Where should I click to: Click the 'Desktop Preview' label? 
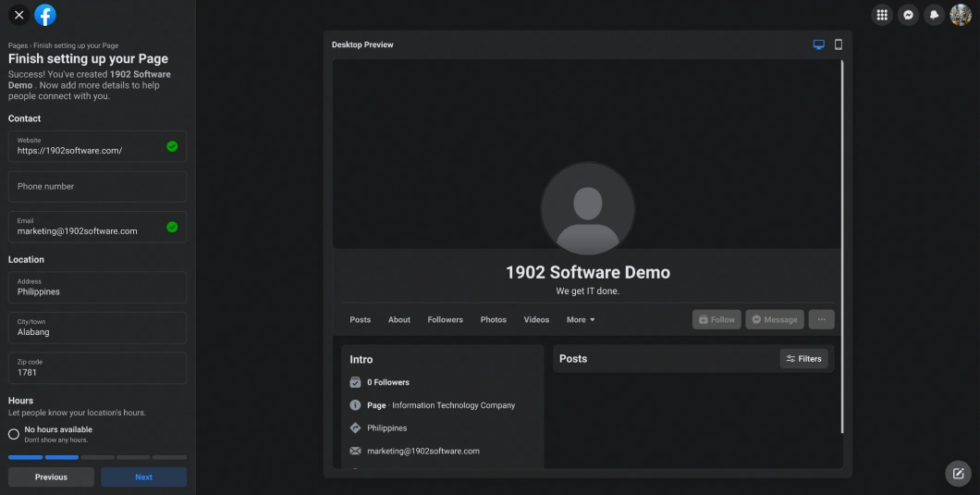(x=362, y=44)
